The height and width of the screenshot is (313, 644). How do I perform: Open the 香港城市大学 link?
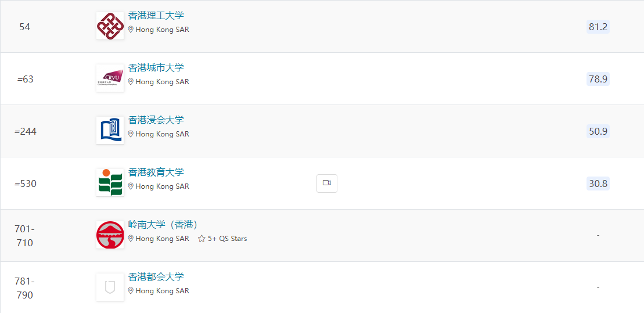click(156, 68)
